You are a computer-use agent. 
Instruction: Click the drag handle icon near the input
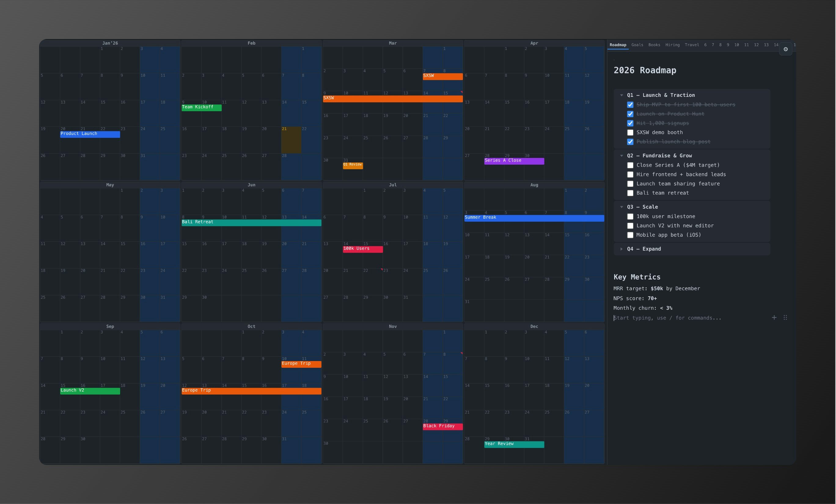tap(786, 317)
